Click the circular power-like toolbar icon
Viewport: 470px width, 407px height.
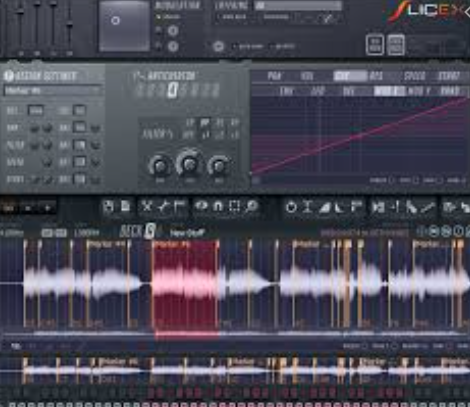291,207
